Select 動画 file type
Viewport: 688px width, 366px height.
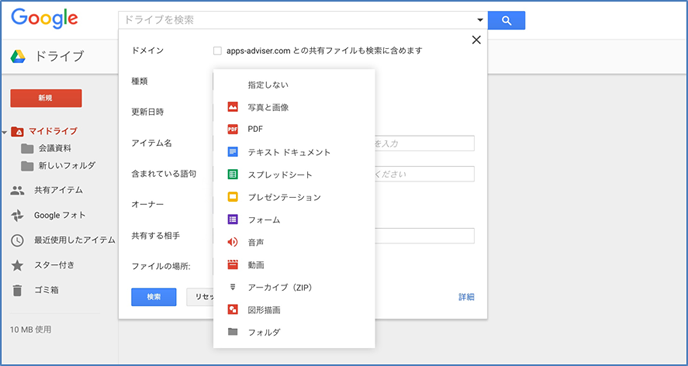click(x=294, y=265)
